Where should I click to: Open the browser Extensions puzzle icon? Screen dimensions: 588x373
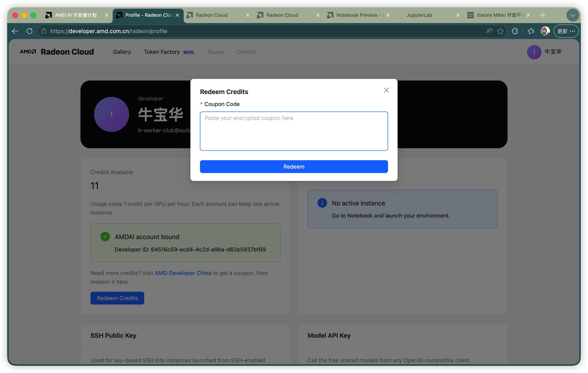515,31
